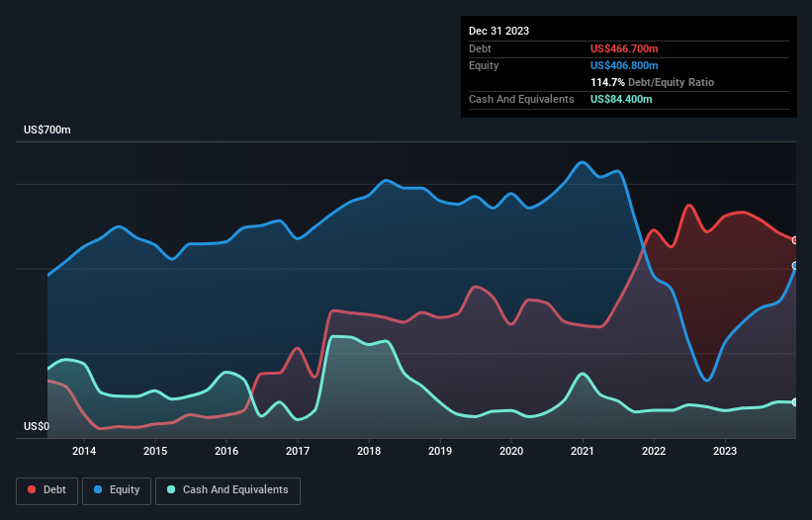Click the US$84.400m cash value

621,99
